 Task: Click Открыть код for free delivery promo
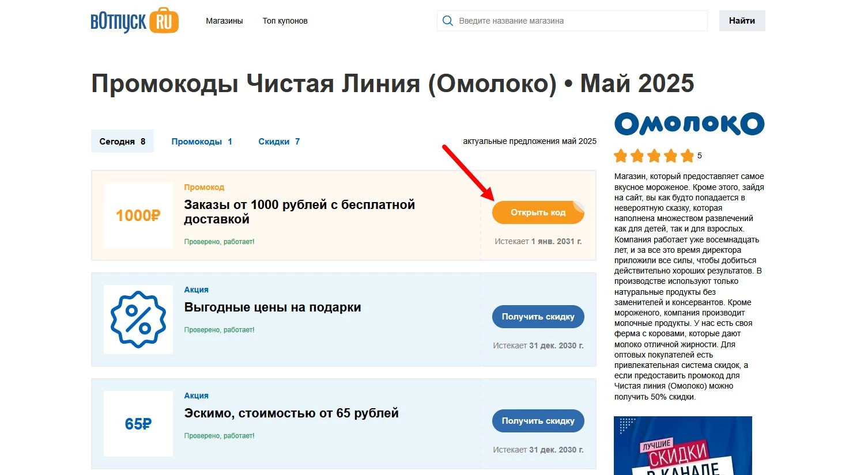point(538,212)
